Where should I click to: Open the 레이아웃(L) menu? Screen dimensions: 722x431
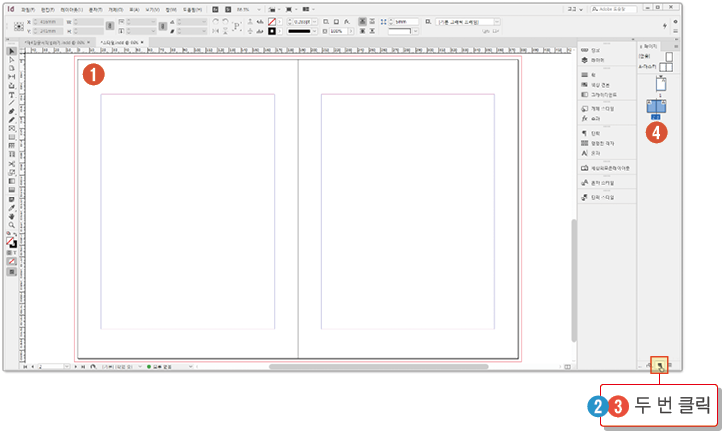[x=72, y=10]
